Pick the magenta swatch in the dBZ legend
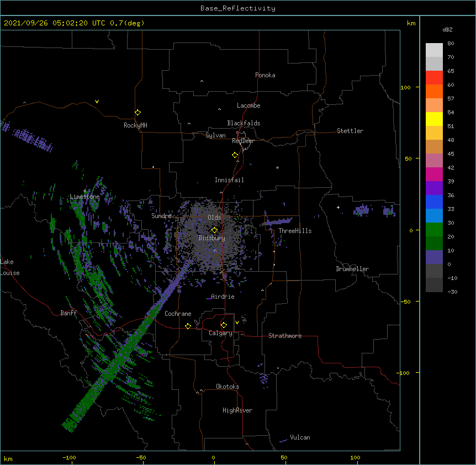Screen dimensions: 476x465 coord(434,174)
